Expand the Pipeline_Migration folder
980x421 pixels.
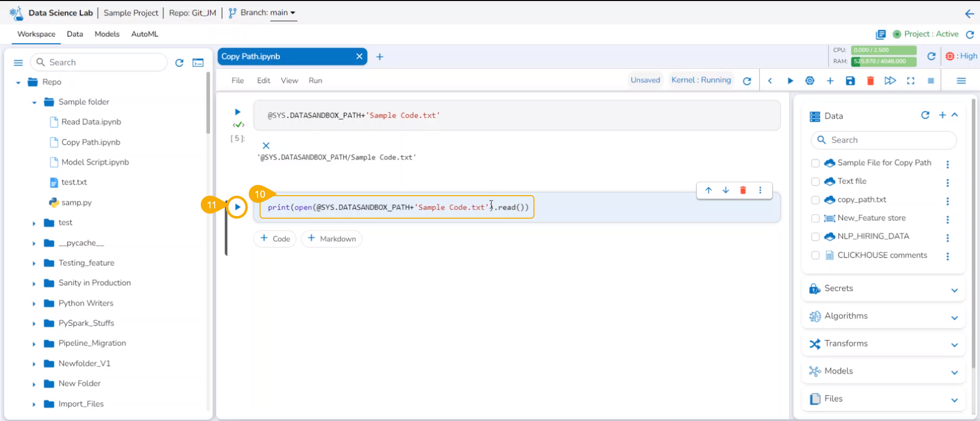[x=34, y=344]
